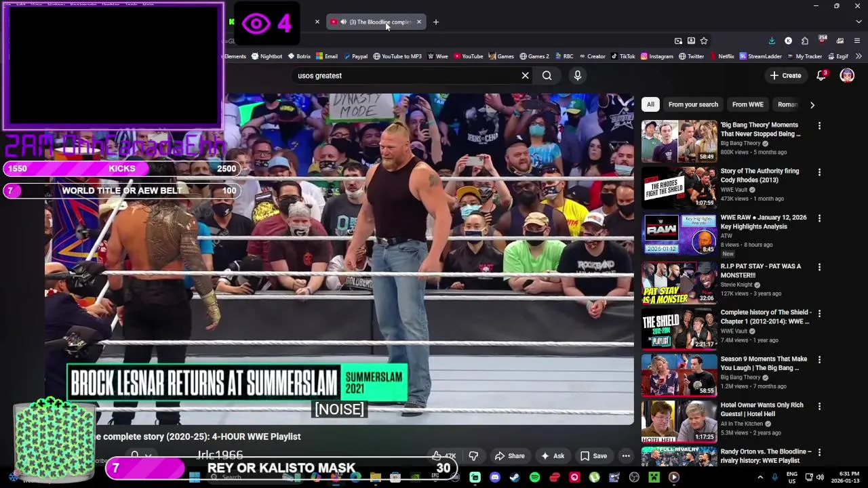Viewport: 868px width, 488px height.
Task: Open the WWE RAW highlights thumbnail
Action: coord(679,235)
